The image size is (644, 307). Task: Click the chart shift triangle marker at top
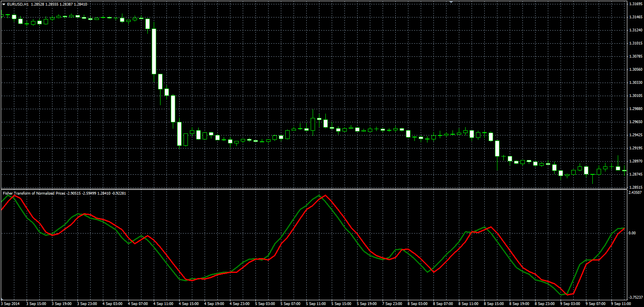(451, 2)
